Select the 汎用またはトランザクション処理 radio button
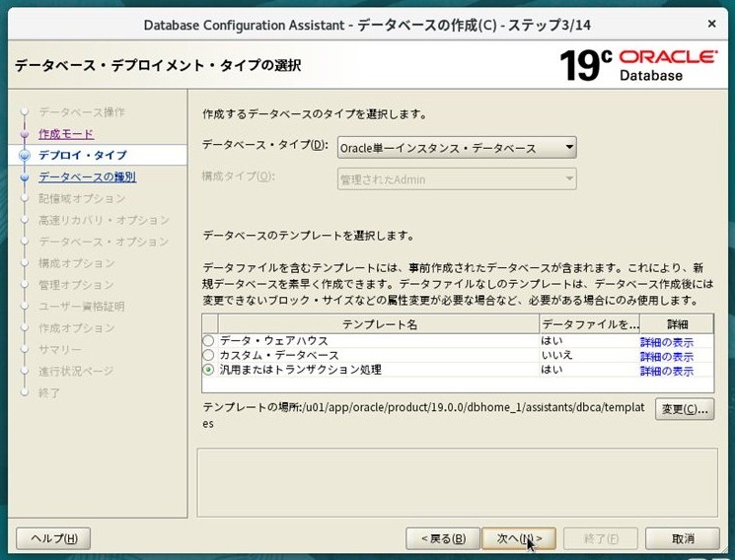This screenshot has width=735, height=560. (208, 370)
